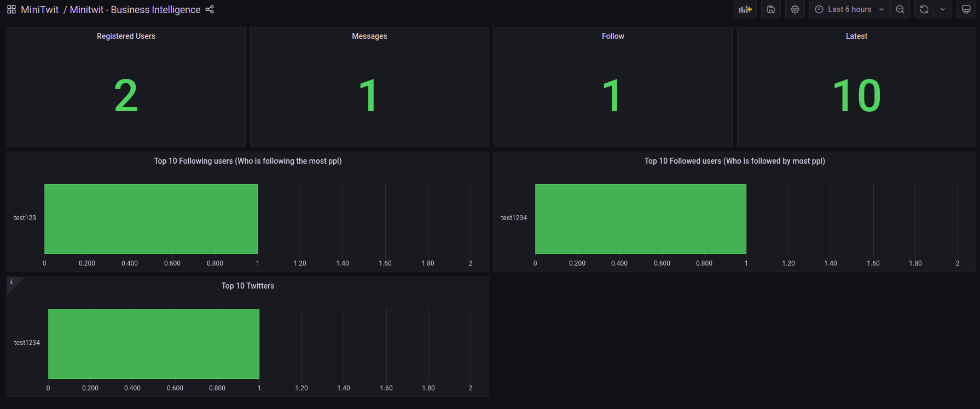Click the 1.80 axis tick in Followed users chart
The width and height of the screenshot is (980, 409).
915,263
